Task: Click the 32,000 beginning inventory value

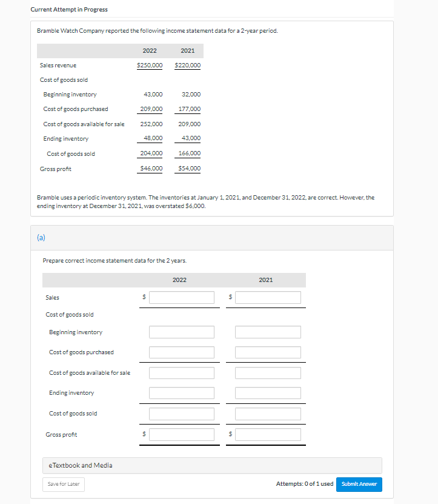Action: pyautogui.click(x=191, y=95)
